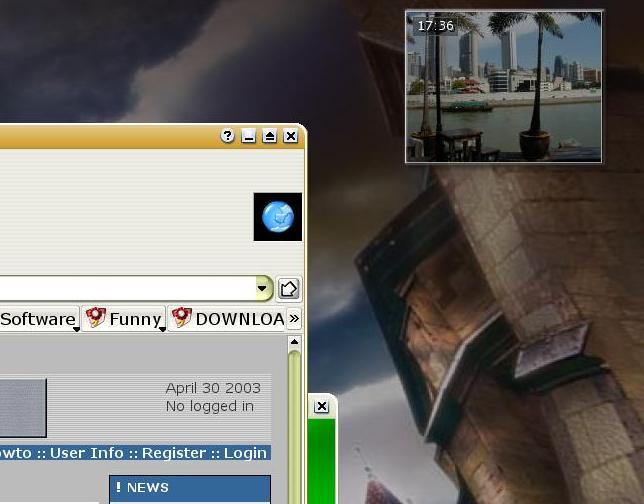The width and height of the screenshot is (644, 504).
Task: Click the help question mark titlebar button
Action: pyautogui.click(x=227, y=136)
